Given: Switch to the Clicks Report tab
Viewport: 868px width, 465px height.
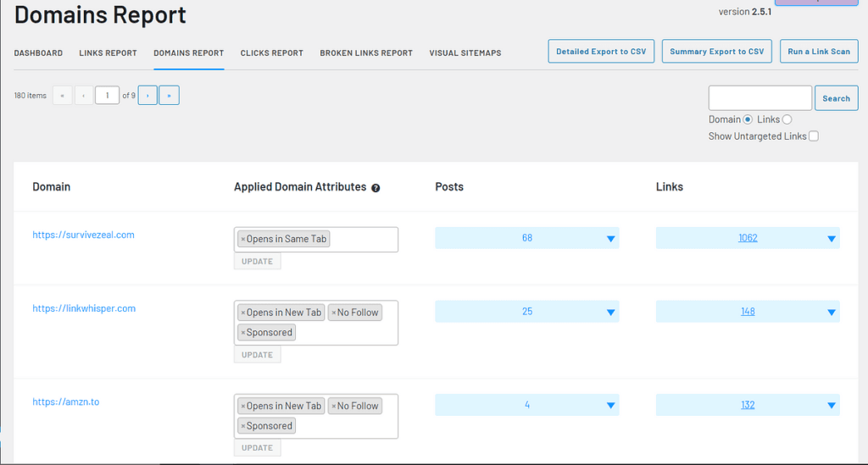Looking at the screenshot, I should pos(271,53).
